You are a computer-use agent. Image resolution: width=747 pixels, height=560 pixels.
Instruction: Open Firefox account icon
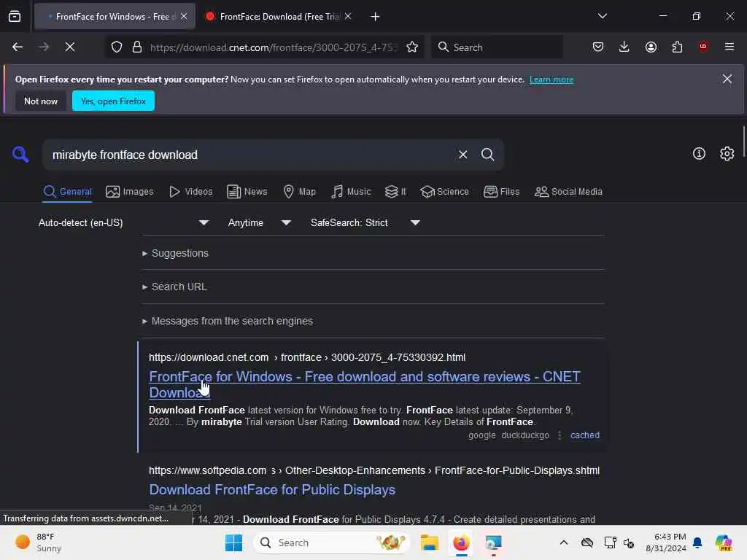651,47
